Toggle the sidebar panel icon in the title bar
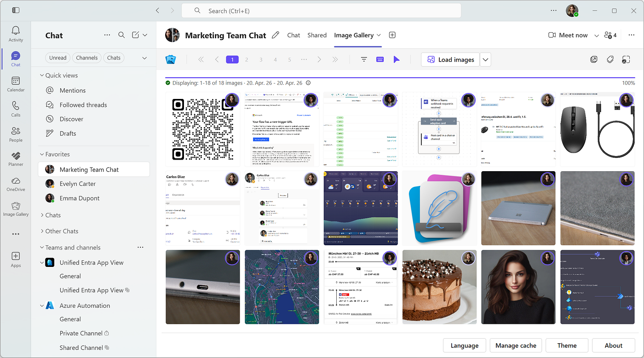Screen dimensions: 644x358 pos(16,10)
